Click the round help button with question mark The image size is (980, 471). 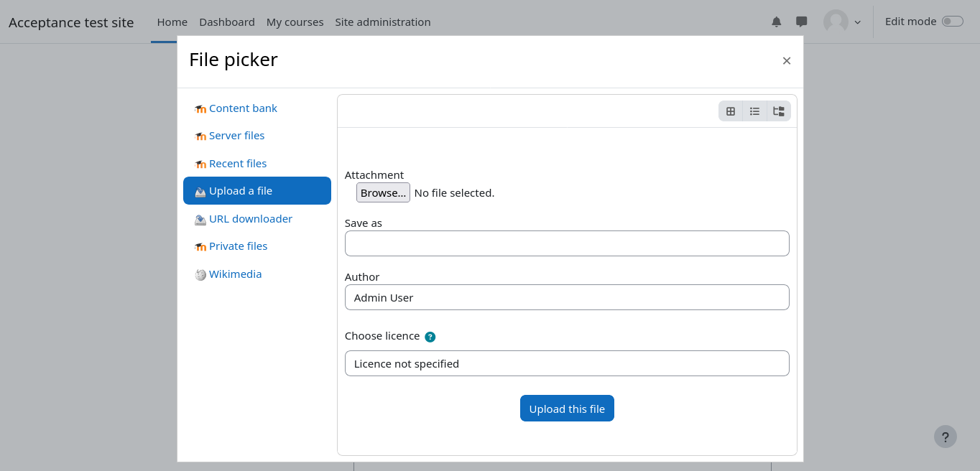[x=945, y=437]
